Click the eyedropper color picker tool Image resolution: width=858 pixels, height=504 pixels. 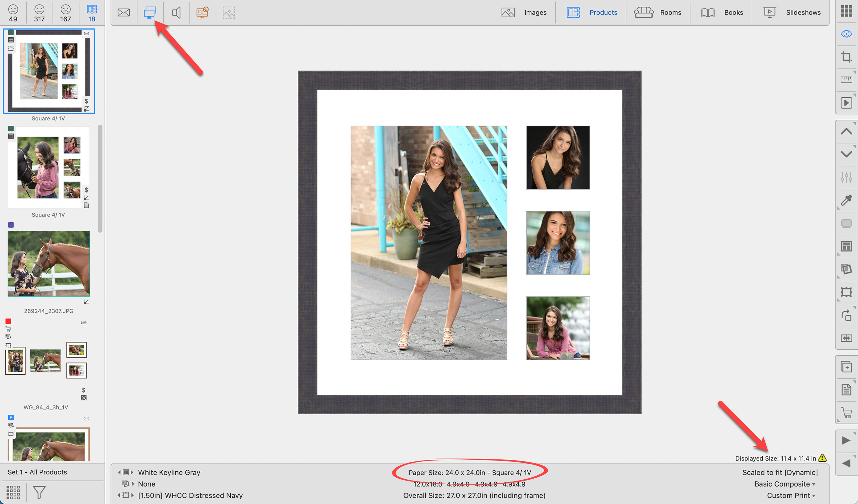[846, 201]
